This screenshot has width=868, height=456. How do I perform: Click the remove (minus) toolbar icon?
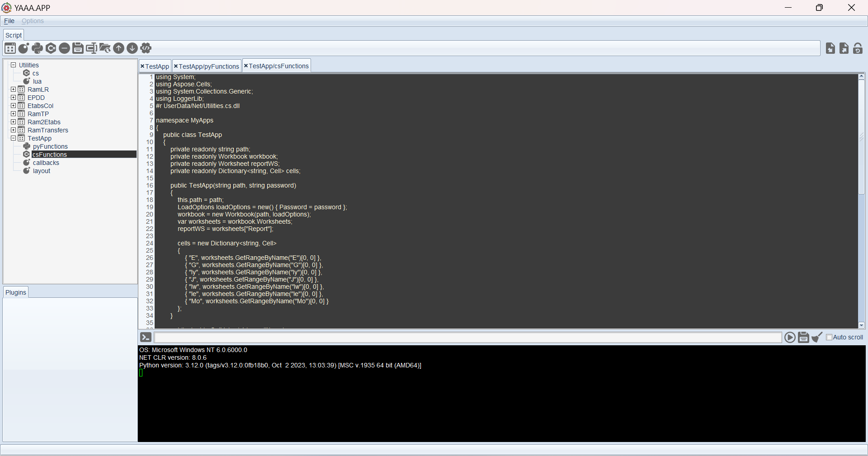click(x=64, y=48)
